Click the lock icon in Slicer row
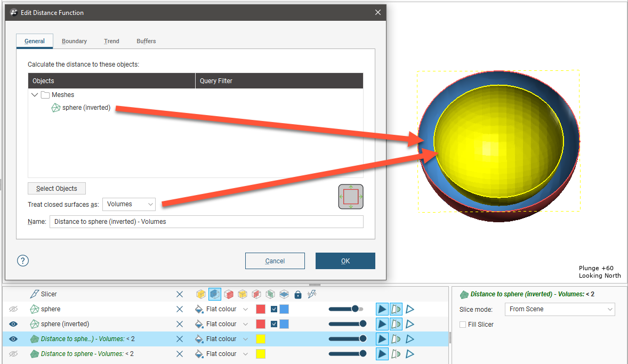Viewport: 628px width, 364px height. pyautogui.click(x=298, y=294)
